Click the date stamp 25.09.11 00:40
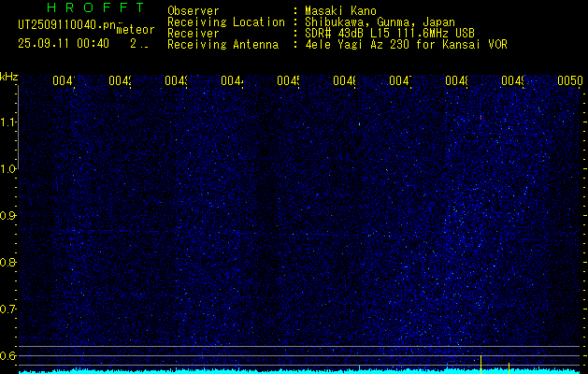 [x=64, y=44]
